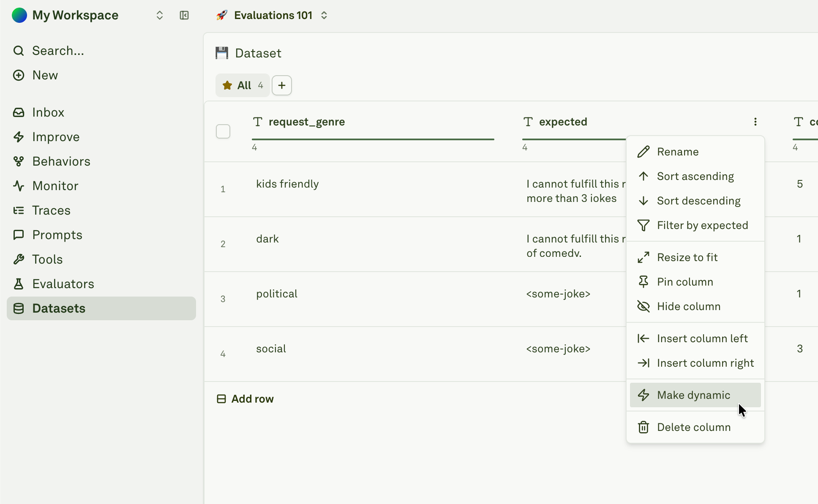This screenshot has height=504, width=818.
Task: Click the Insert column left arrow icon
Action: (x=643, y=338)
